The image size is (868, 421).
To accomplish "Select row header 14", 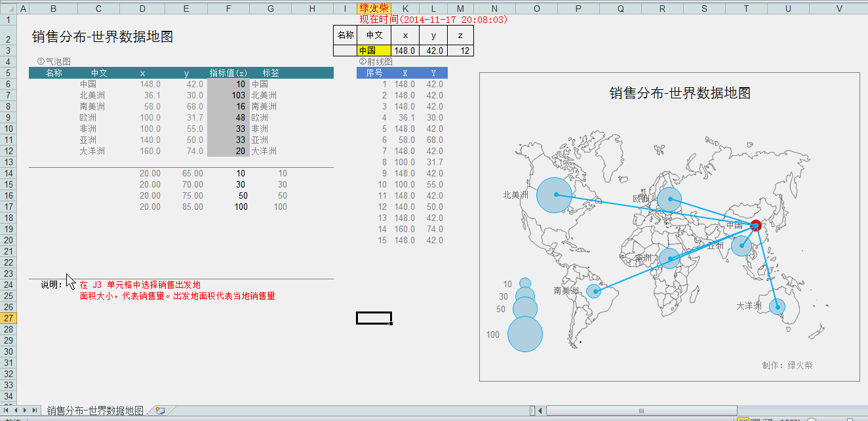I will point(8,173).
